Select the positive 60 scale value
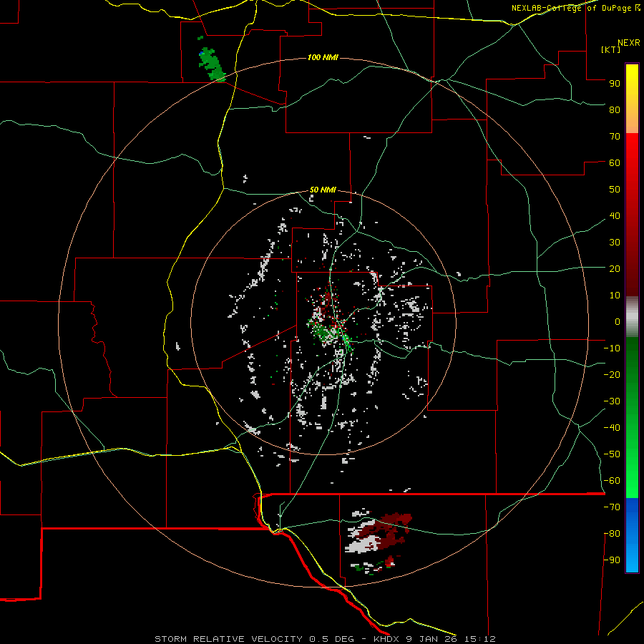Image resolution: width=644 pixels, height=644 pixels. (615, 162)
